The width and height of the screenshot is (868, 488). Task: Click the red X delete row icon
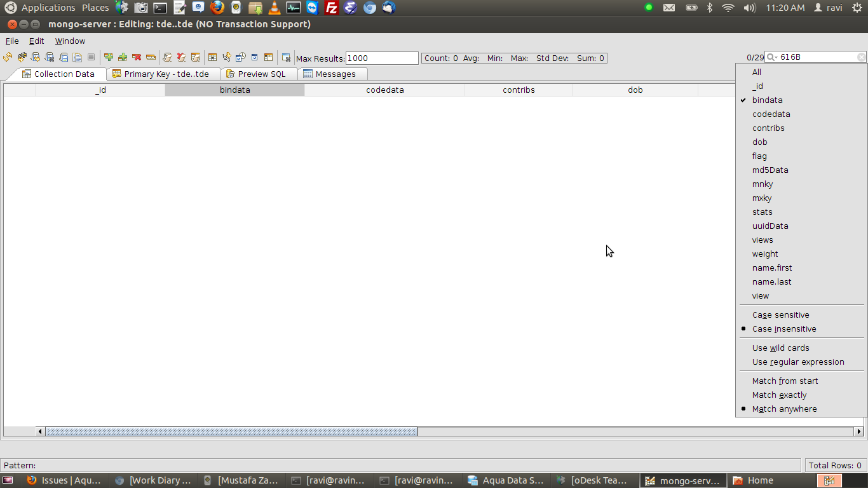(x=137, y=57)
